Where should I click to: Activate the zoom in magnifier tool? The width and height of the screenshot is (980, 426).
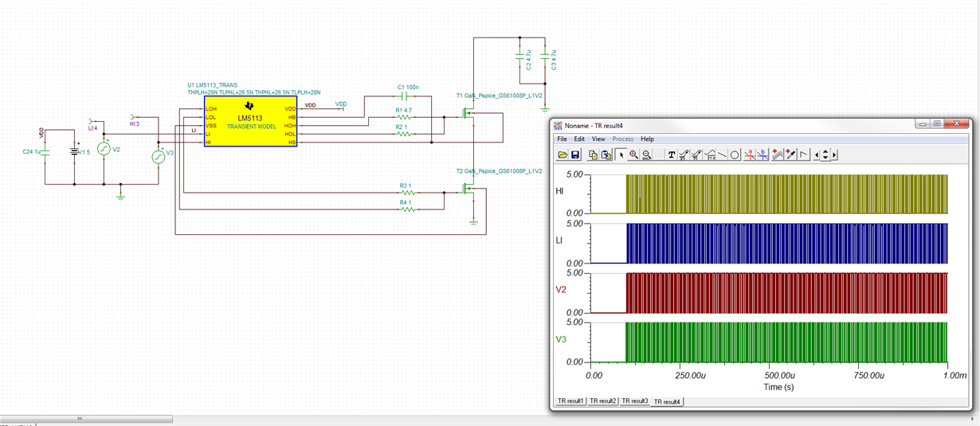tap(633, 154)
